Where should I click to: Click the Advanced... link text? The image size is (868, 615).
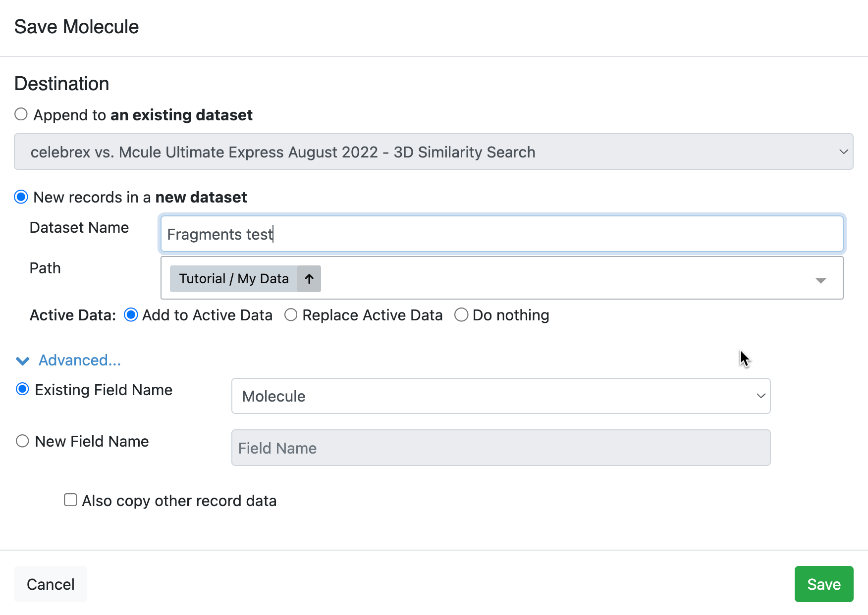tap(80, 360)
